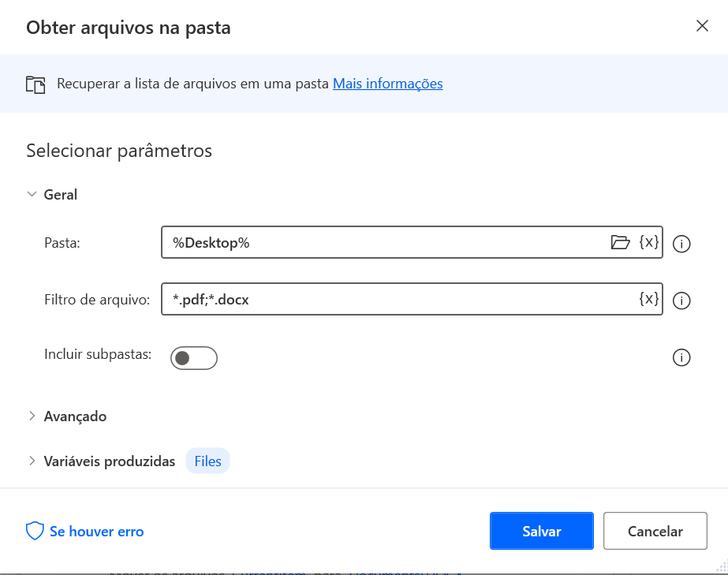Show info tooltip for Incluir subpastas
This screenshot has width=728, height=575.
click(x=681, y=357)
